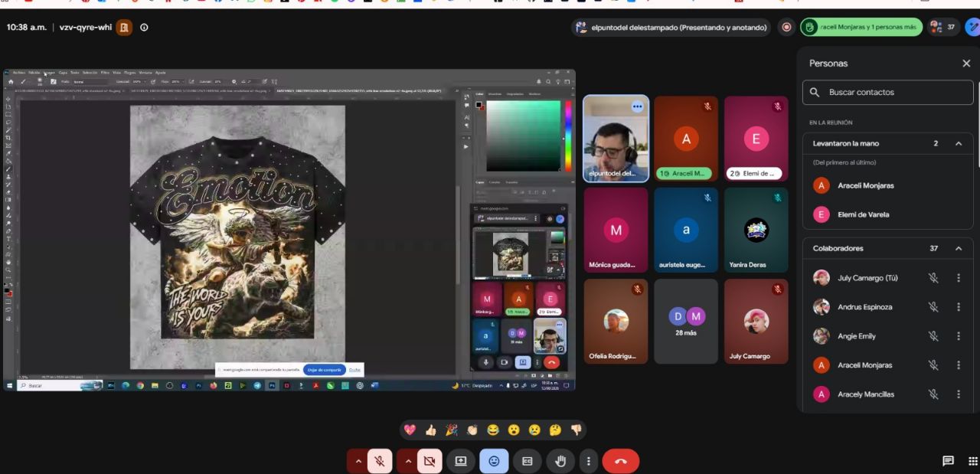Open Imagen menu in Photoshop shared screen

click(51, 73)
